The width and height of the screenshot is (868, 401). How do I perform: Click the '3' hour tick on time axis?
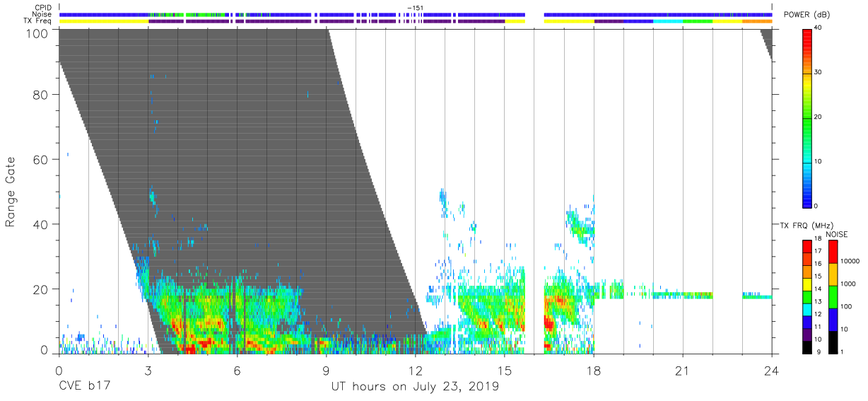(x=148, y=370)
